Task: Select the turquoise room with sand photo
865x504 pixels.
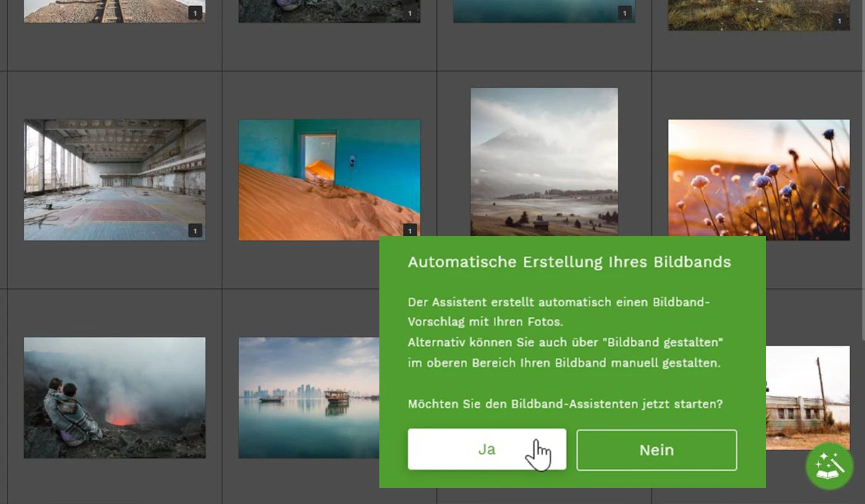Action: 329,180
